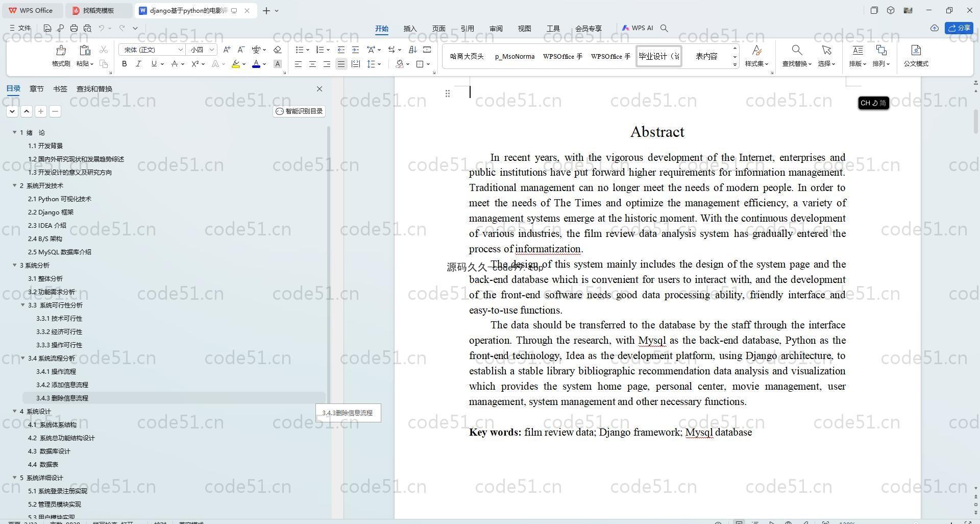Click the yellow highlight color button
Viewport: 980px width, 524px height.
(x=235, y=64)
